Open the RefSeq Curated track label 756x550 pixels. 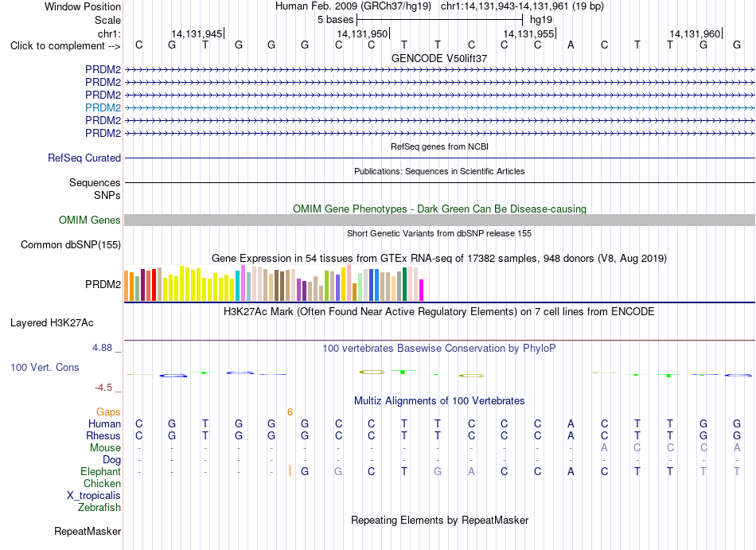[84, 158]
